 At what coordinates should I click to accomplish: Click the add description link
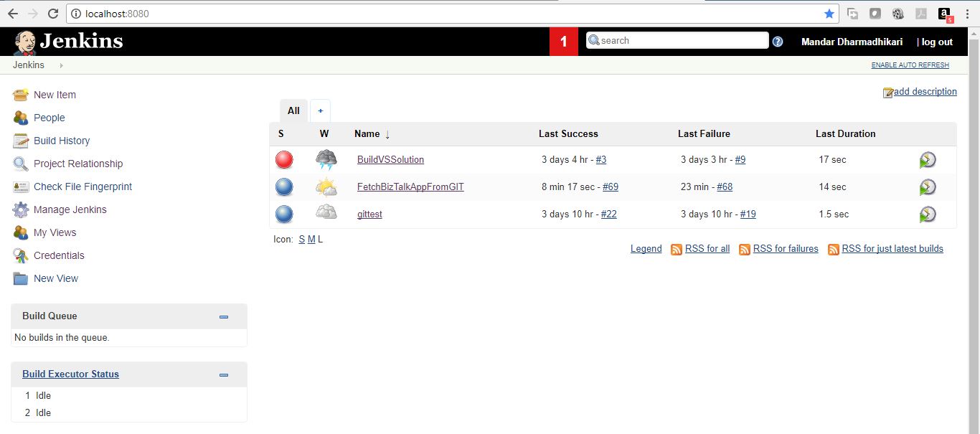925,92
